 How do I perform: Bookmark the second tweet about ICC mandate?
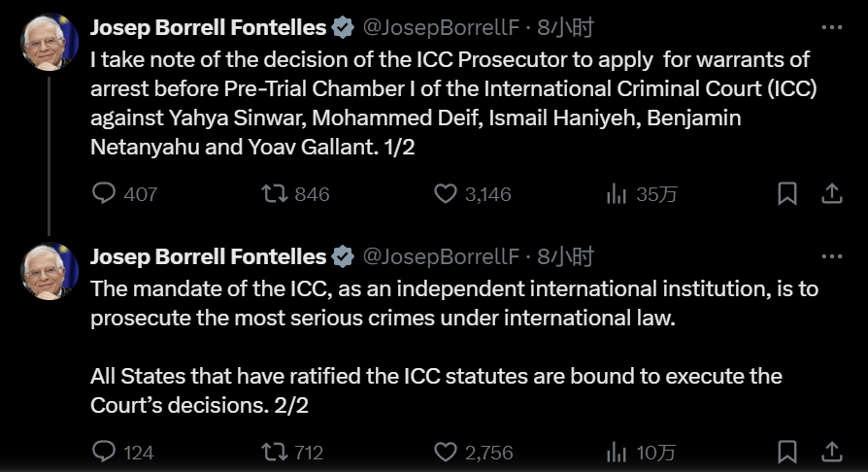pyautogui.click(x=787, y=452)
